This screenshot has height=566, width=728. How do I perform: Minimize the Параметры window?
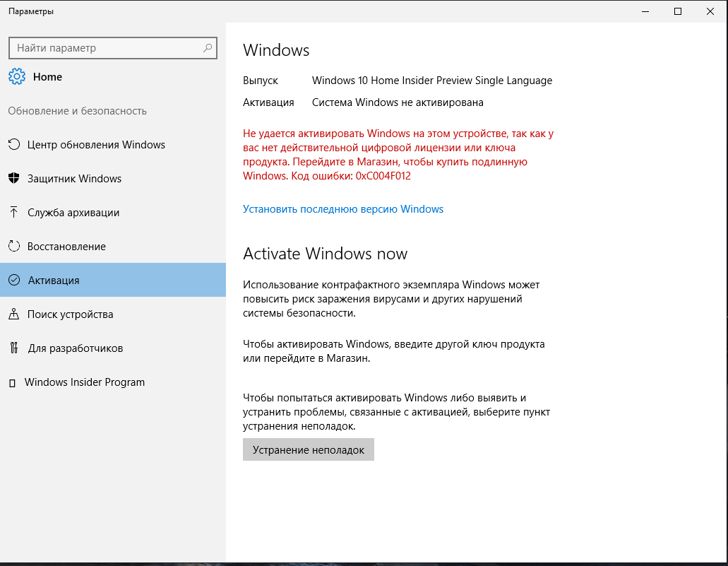coord(645,11)
